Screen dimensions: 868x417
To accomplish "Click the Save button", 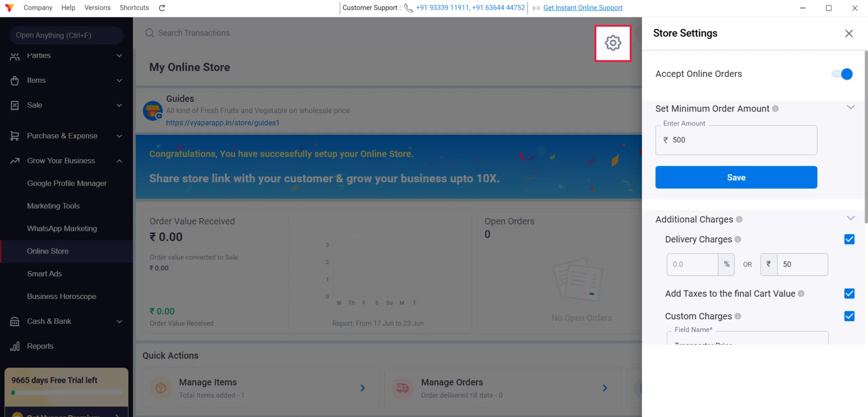I will click(x=736, y=177).
